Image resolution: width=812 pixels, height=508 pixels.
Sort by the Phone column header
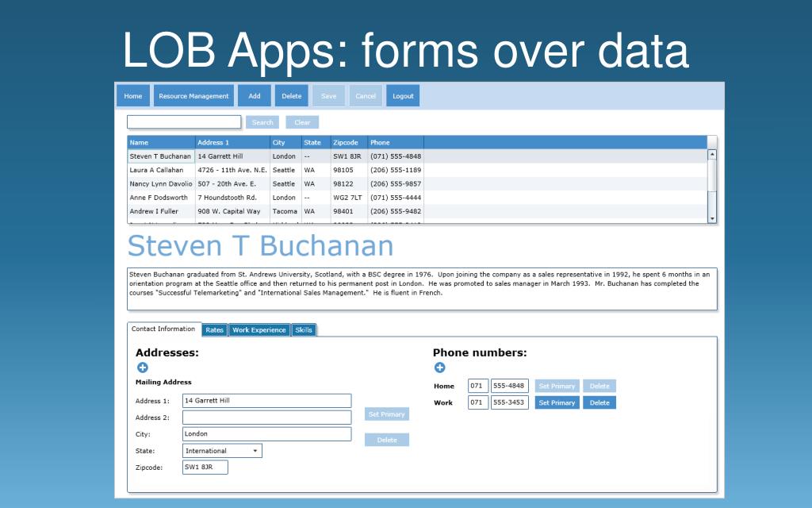point(396,143)
